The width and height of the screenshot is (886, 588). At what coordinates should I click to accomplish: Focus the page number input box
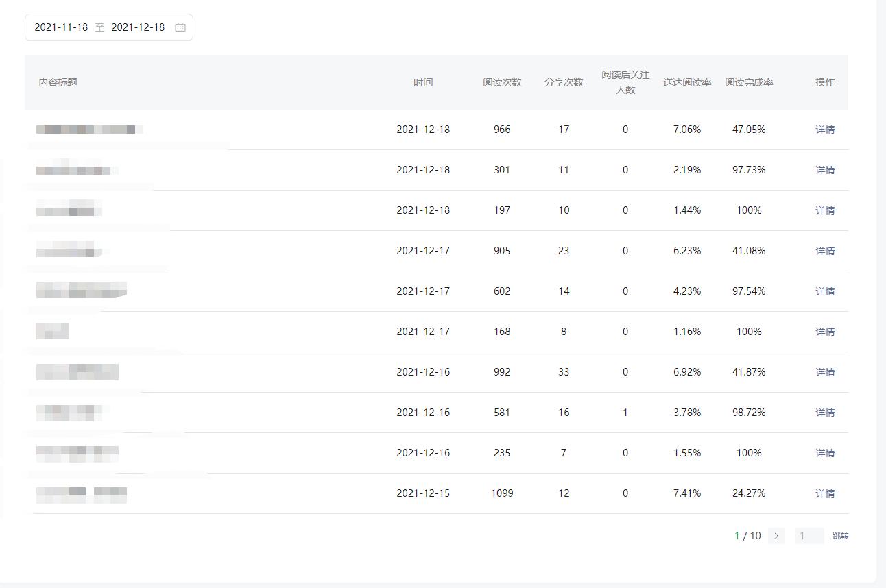pos(809,536)
